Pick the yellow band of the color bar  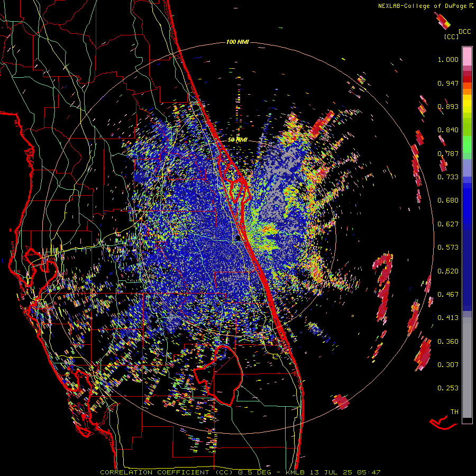[467, 104]
